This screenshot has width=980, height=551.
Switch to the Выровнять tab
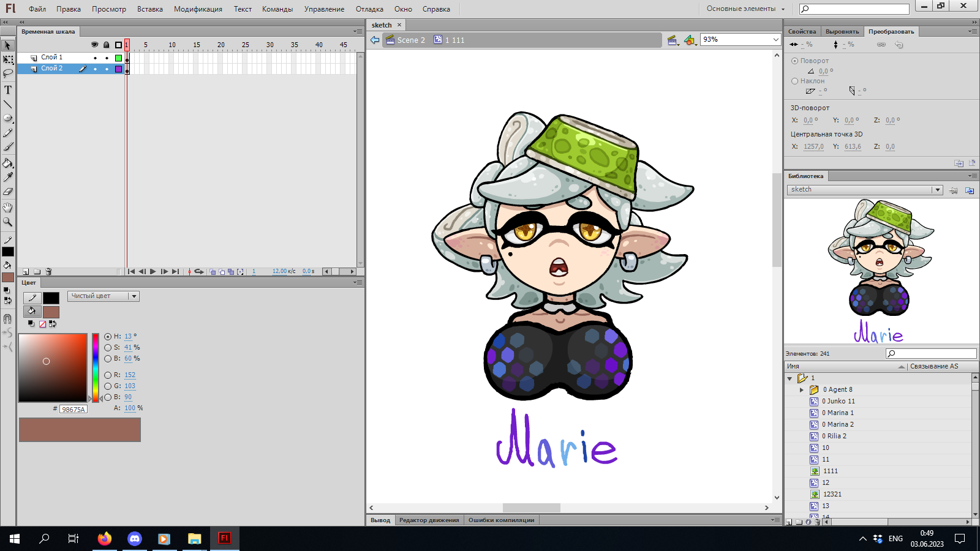(x=842, y=31)
